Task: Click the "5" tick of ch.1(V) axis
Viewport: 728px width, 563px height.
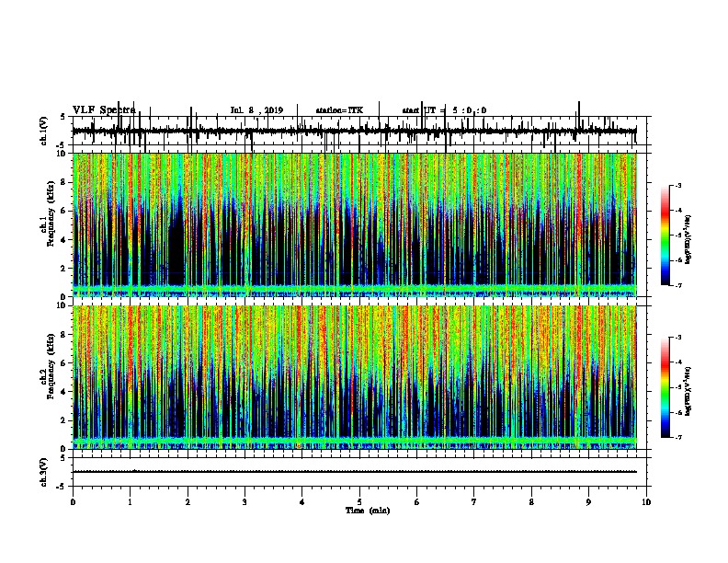Action: 63,117
